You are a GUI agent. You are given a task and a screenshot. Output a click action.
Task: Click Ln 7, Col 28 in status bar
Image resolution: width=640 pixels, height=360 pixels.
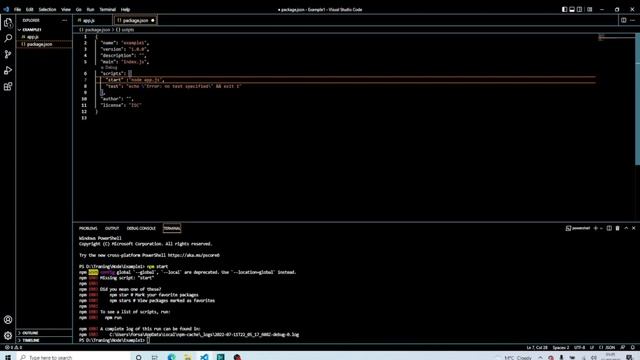point(537,347)
